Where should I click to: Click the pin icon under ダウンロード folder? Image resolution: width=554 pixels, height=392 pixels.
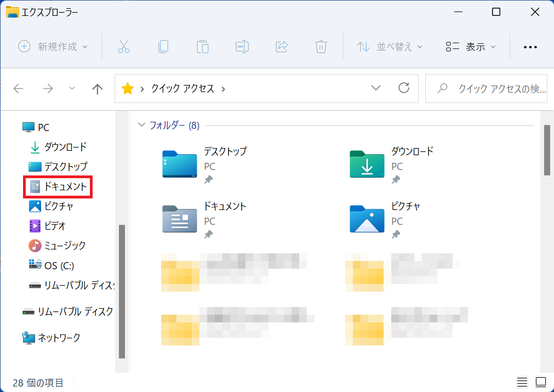[x=396, y=180]
